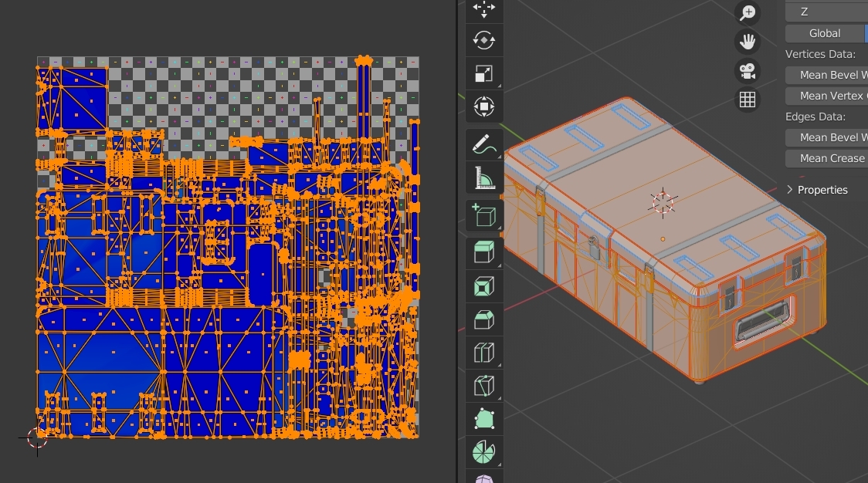This screenshot has height=483, width=868.
Task: Click the Zoom view magnifier gizmo
Action: (x=748, y=12)
